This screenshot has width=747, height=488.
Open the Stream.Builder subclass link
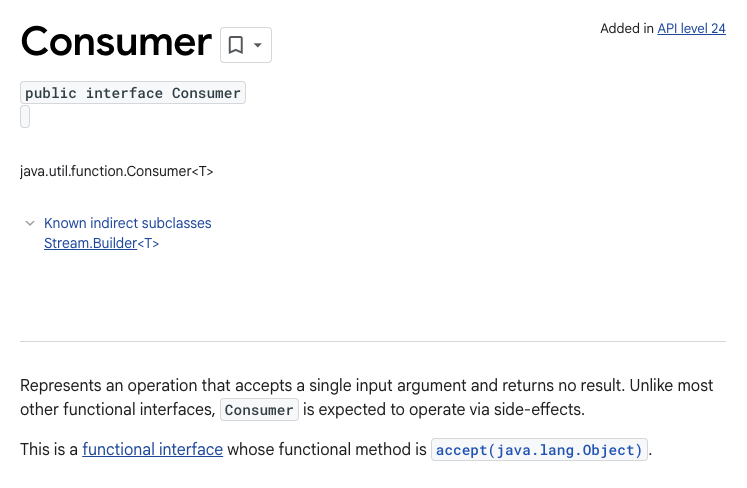click(91, 243)
